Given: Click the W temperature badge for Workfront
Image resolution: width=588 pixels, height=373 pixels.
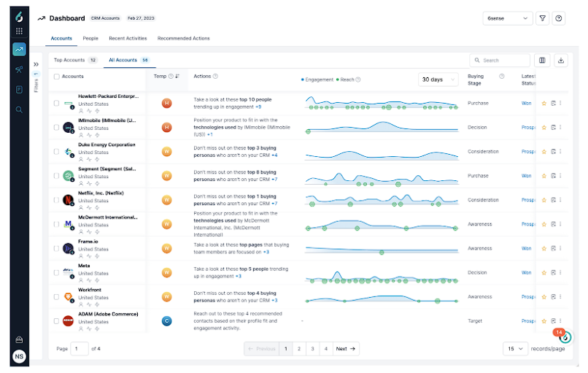Looking at the screenshot, I should [166, 297].
